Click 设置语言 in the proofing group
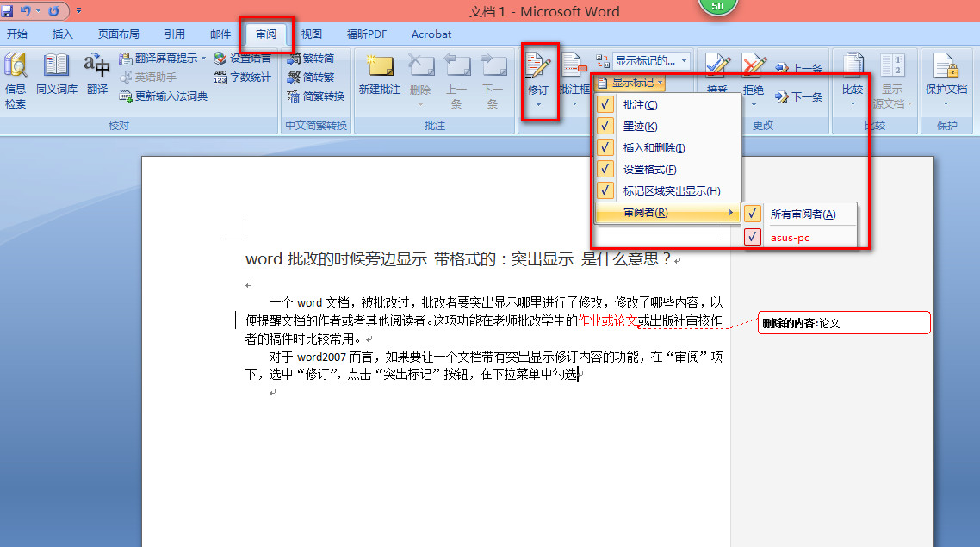Viewport: 980px width, 547px height. (x=243, y=58)
